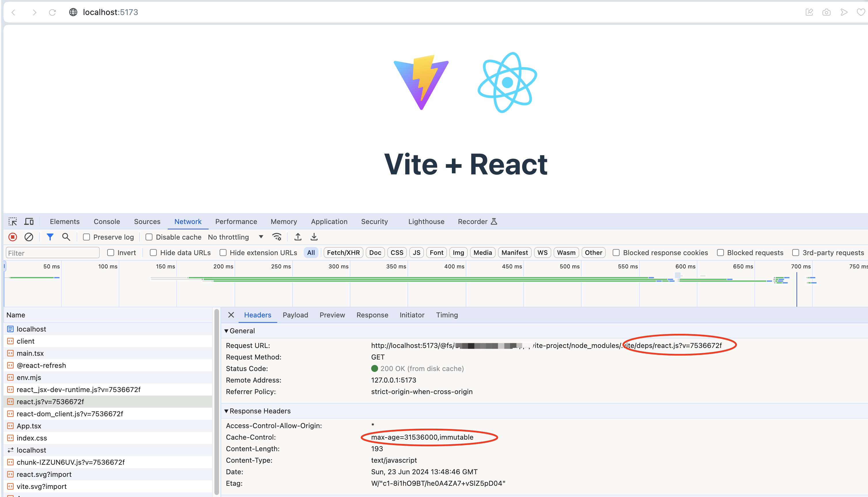Click the site info globe icon
The image size is (868, 497).
[x=73, y=12]
